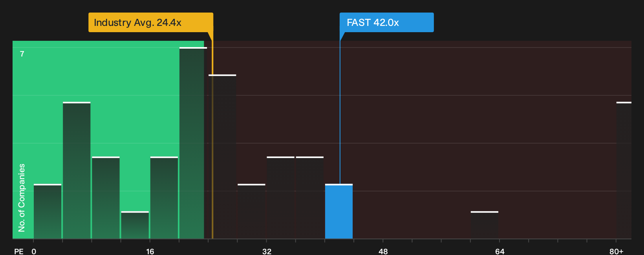Click the x-axis label 80+

[617, 251]
